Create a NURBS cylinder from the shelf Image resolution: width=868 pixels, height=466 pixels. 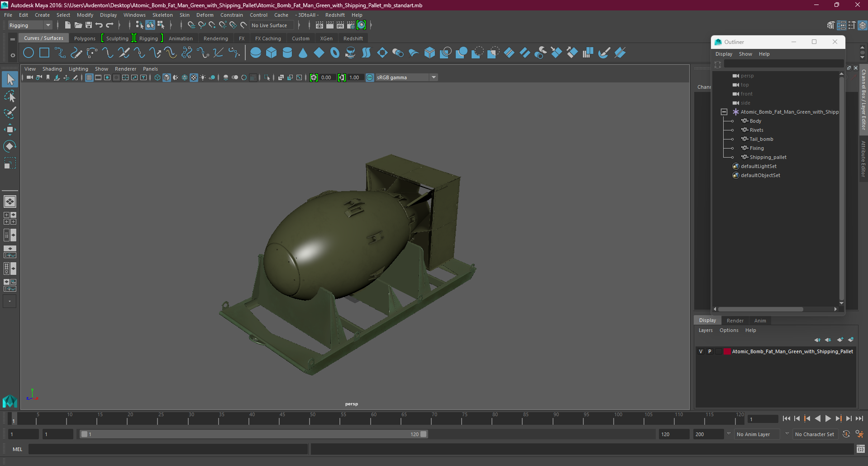(x=287, y=53)
